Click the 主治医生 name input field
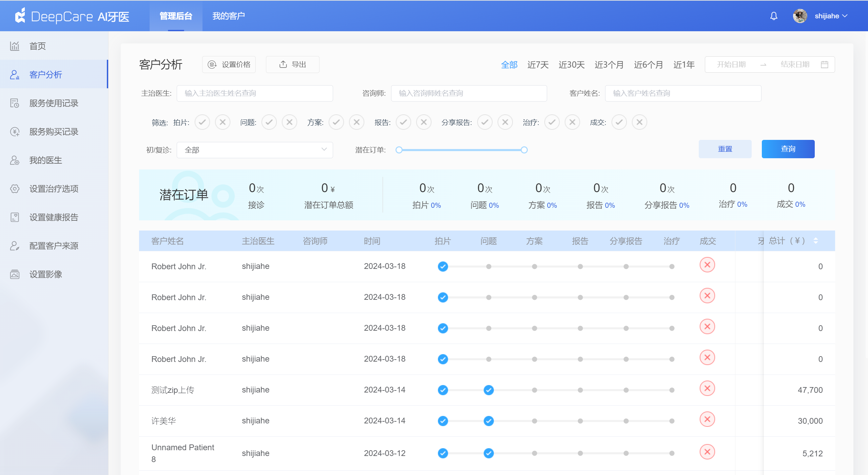 click(255, 93)
